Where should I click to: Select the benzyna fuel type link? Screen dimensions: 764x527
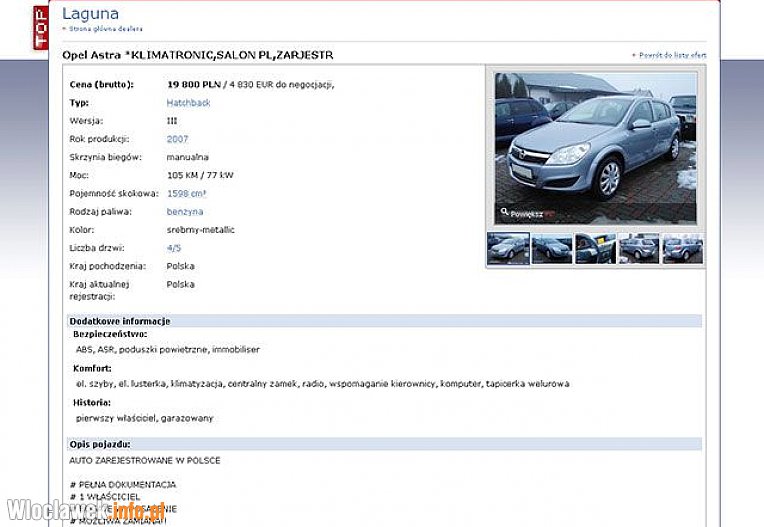185,211
